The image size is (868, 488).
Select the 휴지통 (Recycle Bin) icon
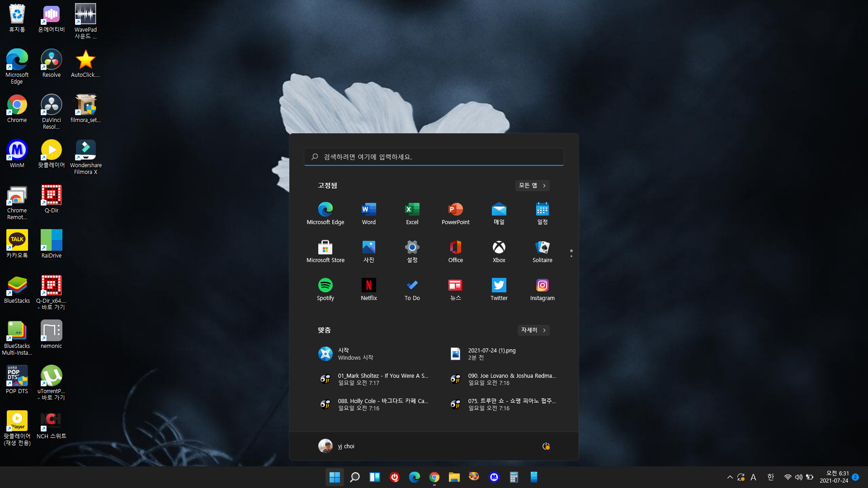[17, 18]
